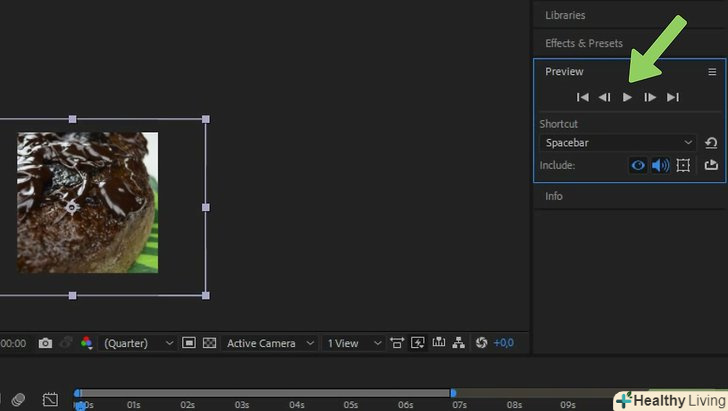
Task: Open the Preview panel options menu
Action: (712, 72)
